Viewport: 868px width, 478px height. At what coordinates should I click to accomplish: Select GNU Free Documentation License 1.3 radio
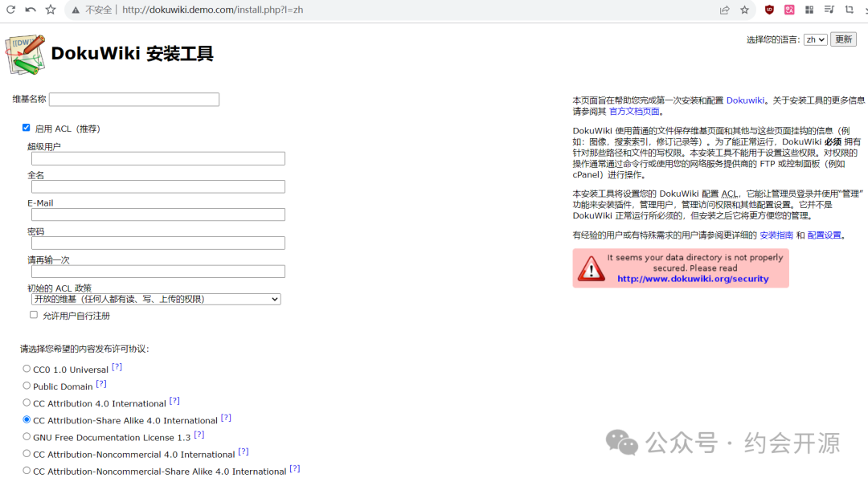point(27,436)
